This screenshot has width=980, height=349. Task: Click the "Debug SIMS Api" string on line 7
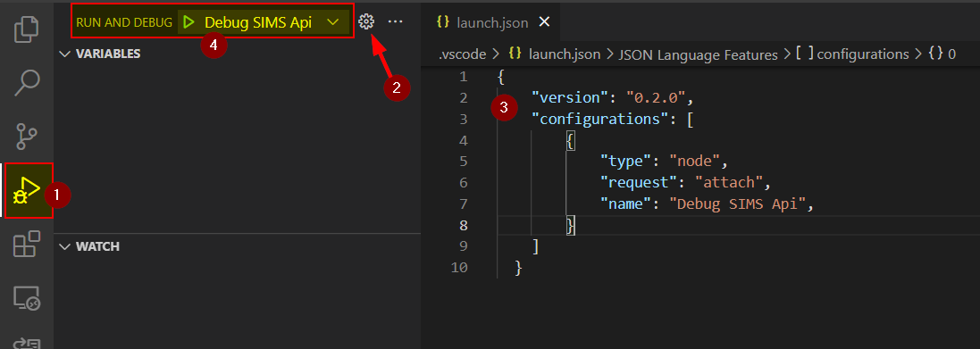pos(738,204)
